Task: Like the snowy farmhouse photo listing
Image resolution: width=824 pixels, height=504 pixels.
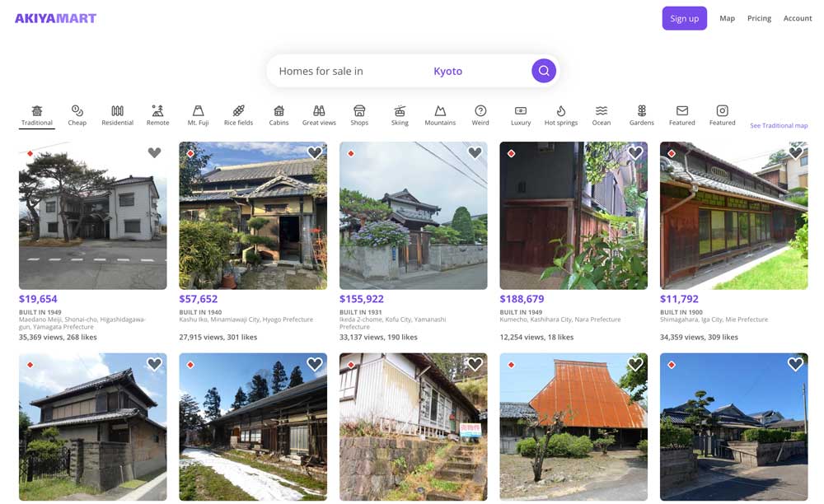Action: coord(315,364)
